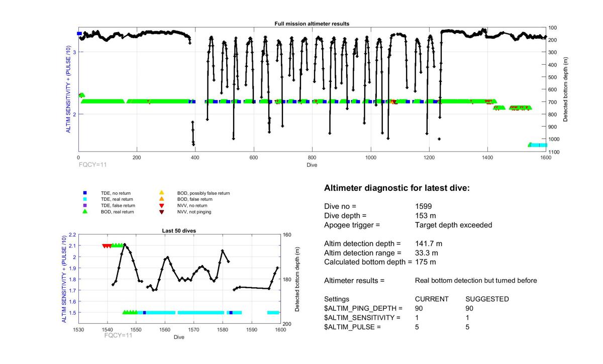Click the red inverted triangle 'NVV, no return' marker

click(x=161, y=205)
